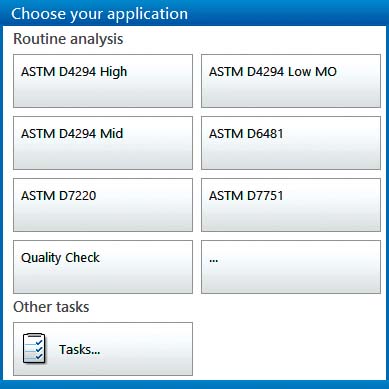Click the "Tasks..." label next to the clipboard icon

tap(80, 350)
